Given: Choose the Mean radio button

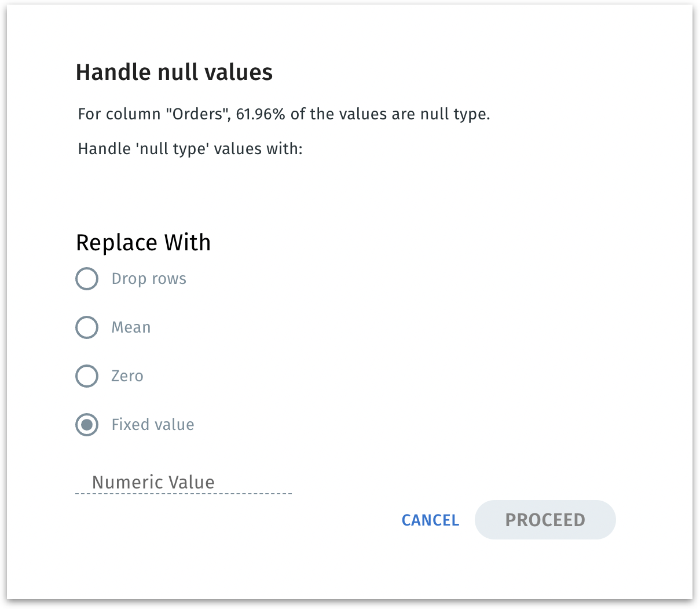Looking at the screenshot, I should pos(87,327).
